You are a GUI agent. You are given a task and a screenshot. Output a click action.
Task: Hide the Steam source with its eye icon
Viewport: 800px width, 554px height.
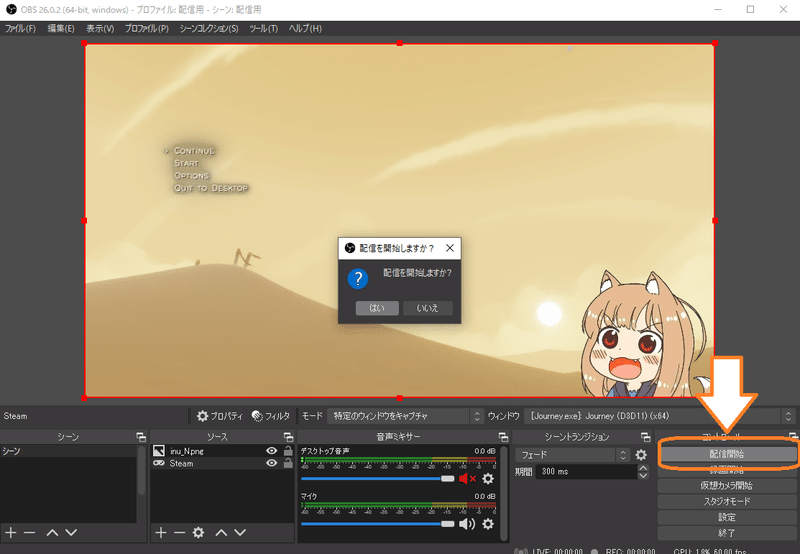click(x=272, y=463)
